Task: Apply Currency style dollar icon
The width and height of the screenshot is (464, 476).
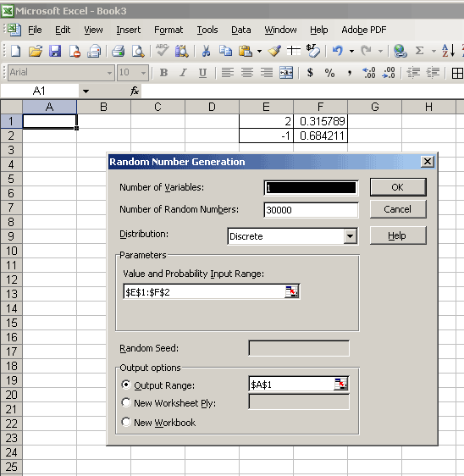Action: [x=310, y=73]
